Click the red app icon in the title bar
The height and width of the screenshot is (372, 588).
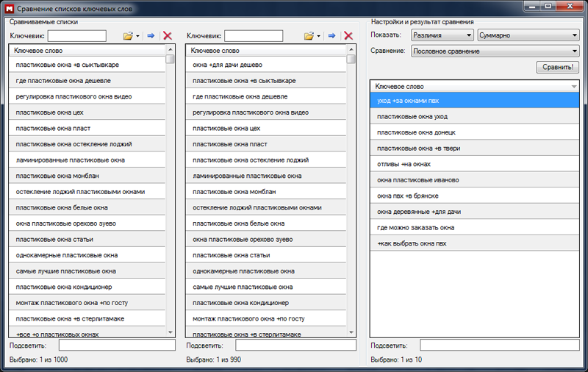[x=8, y=6]
